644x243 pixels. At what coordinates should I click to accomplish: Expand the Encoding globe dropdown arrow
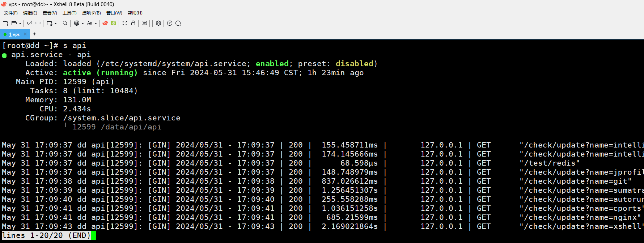83,24
